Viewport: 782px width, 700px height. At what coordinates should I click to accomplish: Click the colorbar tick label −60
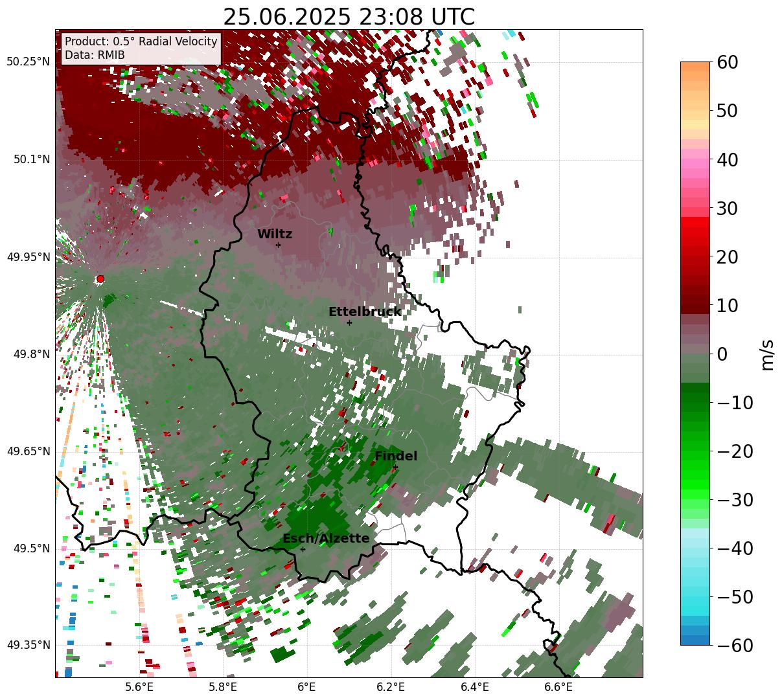pyautogui.click(x=735, y=645)
